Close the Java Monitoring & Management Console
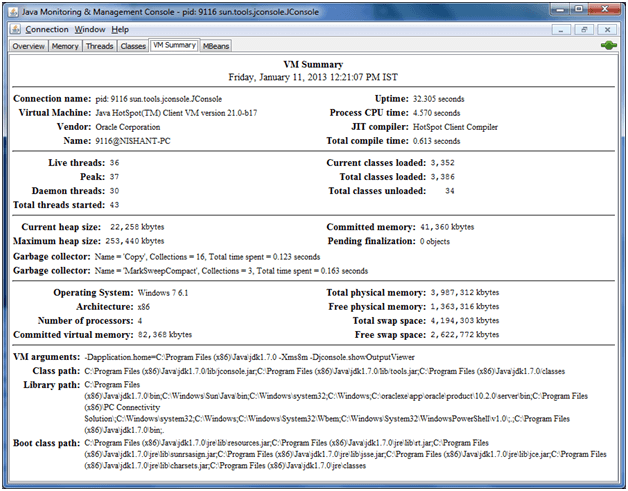 (604, 10)
